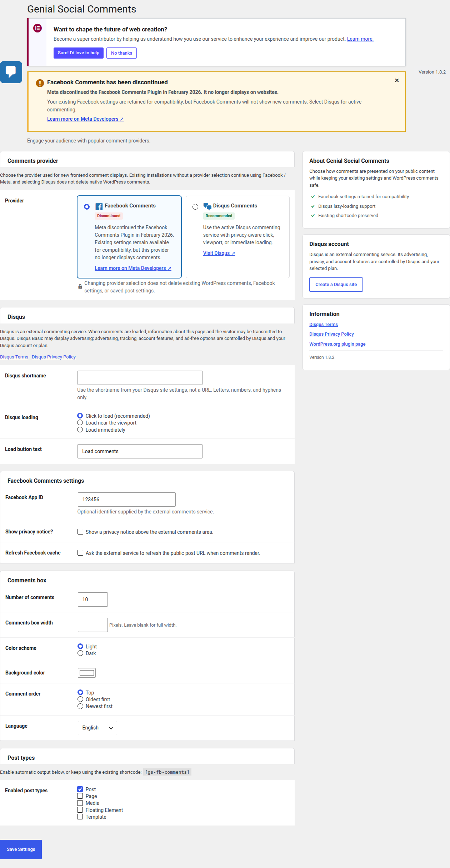Select Newest first comment order
The width and height of the screenshot is (450, 868).
tap(80, 706)
